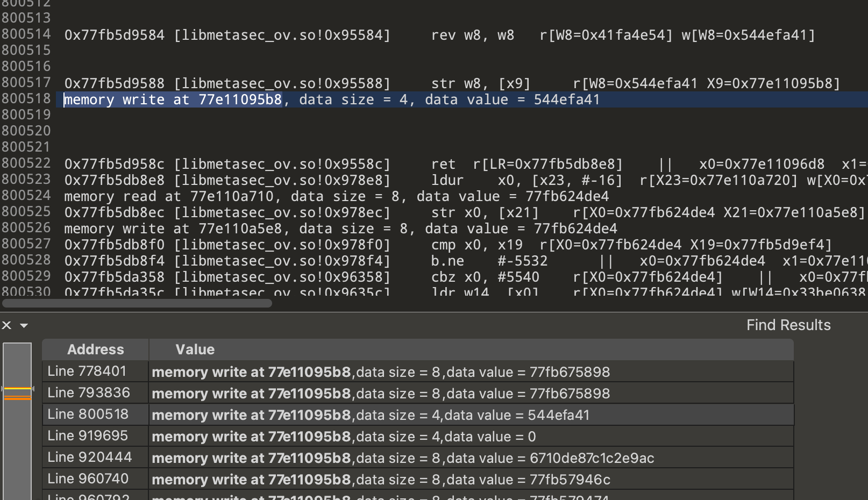Click the Address column header
This screenshot has width=868, height=500.
95,349
